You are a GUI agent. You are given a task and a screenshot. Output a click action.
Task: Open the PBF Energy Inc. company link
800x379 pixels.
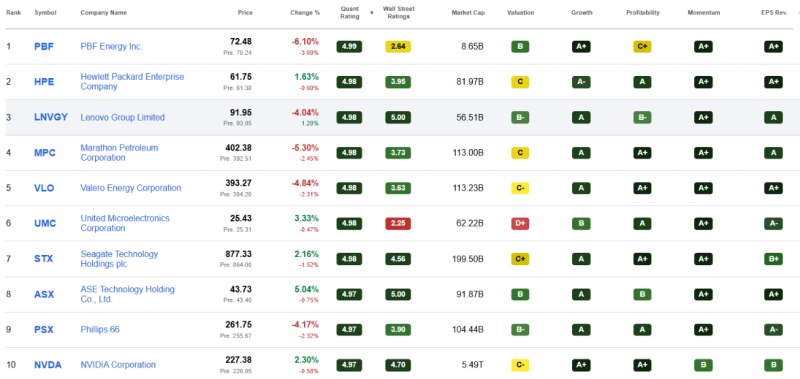(112, 46)
